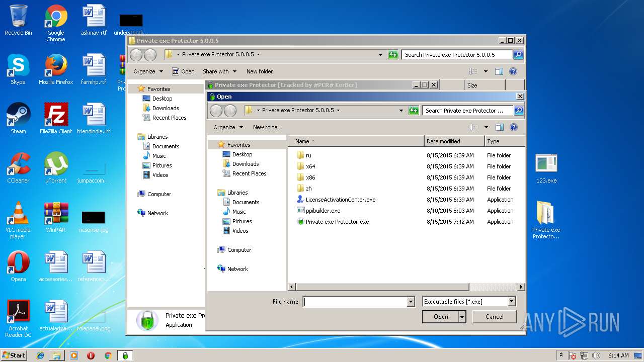Open the Recycle Bin desktop icon

pyautogui.click(x=18, y=20)
